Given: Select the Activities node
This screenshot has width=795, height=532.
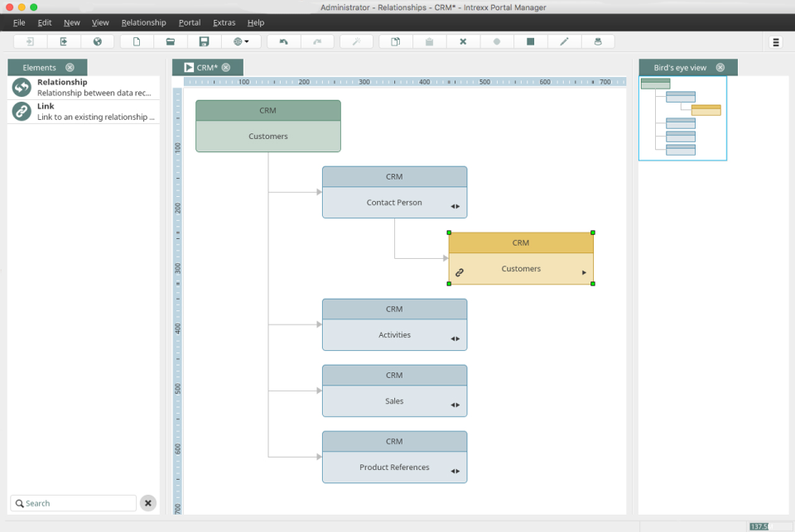Looking at the screenshot, I should (394, 325).
